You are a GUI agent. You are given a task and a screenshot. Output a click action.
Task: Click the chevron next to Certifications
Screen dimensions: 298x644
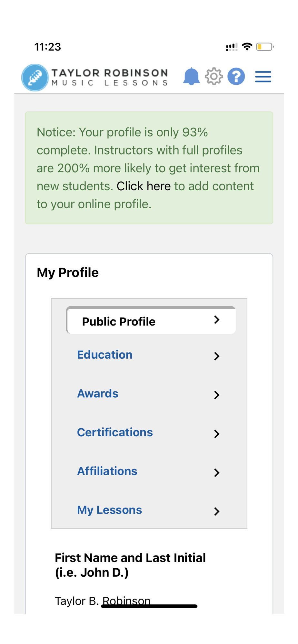217,434
